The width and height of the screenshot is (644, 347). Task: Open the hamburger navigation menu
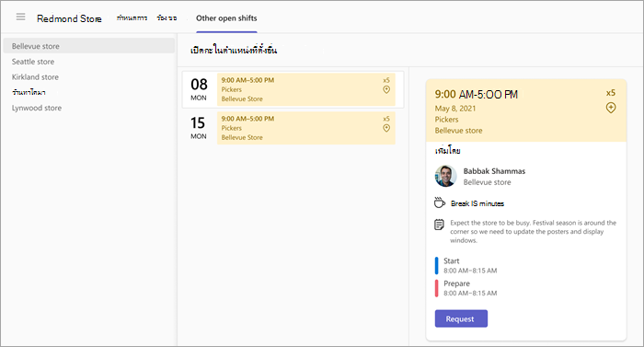(x=20, y=17)
